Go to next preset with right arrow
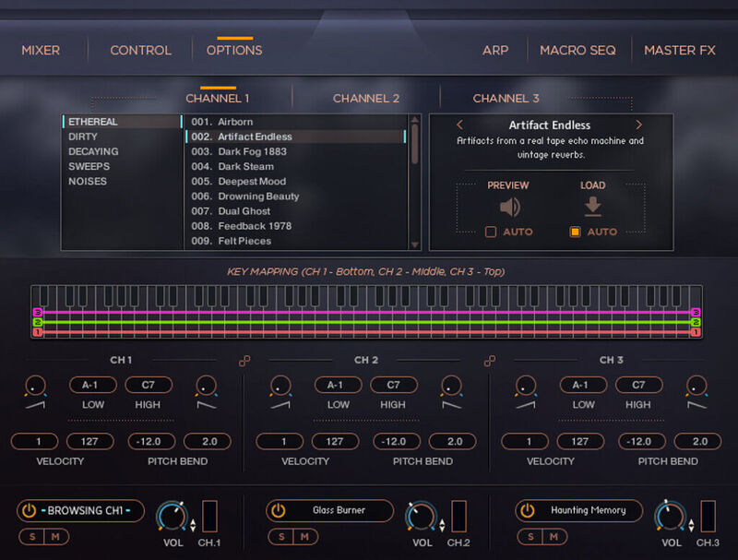The image size is (738, 560). [638, 125]
